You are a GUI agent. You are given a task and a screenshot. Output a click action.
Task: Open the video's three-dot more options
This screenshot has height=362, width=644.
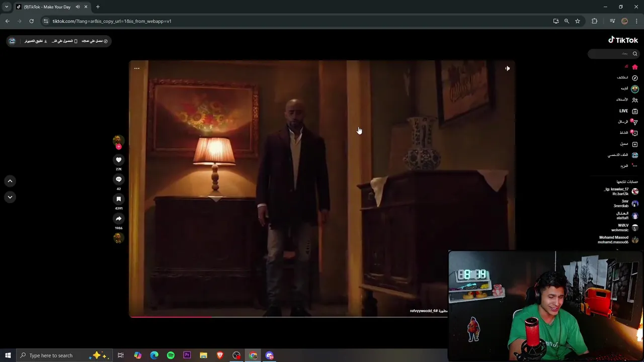tap(137, 68)
